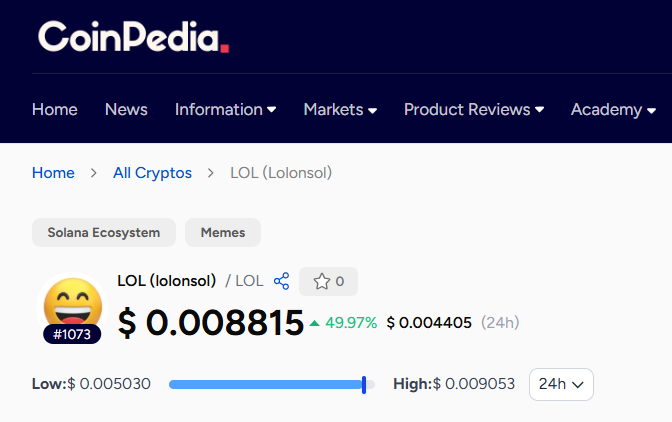The height and width of the screenshot is (422, 672).
Task: Open the CoinPedia logo homepage
Action: click(134, 37)
